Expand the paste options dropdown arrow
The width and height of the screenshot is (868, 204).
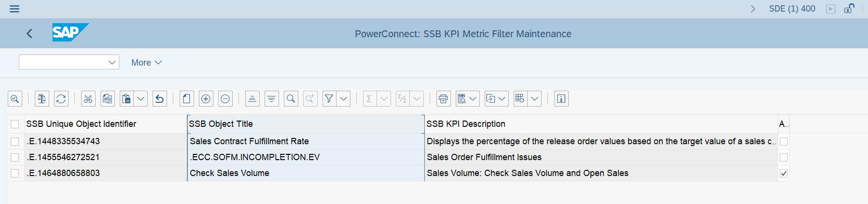pos(140,99)
